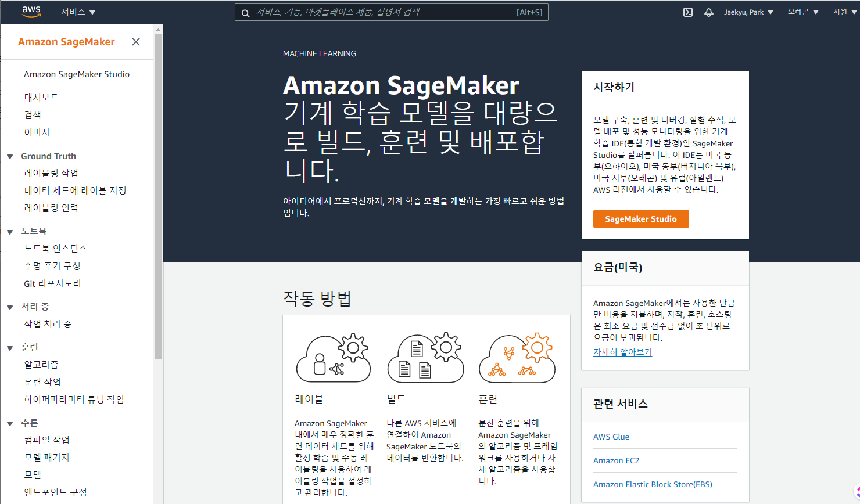Viewport: 860px width, 504px height.
Task: Open the CloudShell terminal icon
Action: (688, 12)
